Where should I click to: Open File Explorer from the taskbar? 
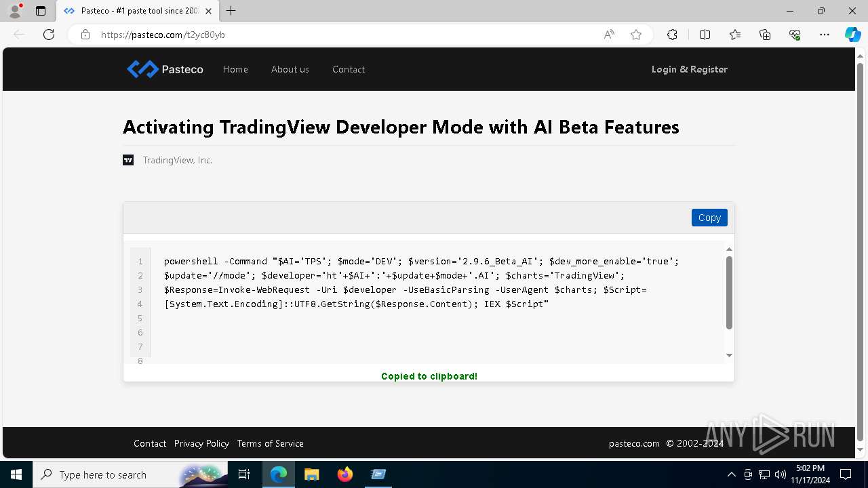(311, 474)
